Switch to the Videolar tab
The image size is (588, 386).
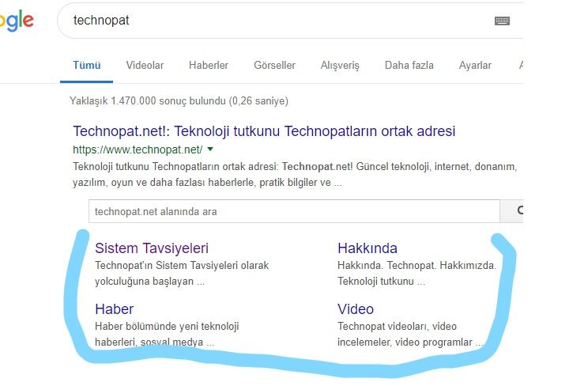click(x=145, y=66)
